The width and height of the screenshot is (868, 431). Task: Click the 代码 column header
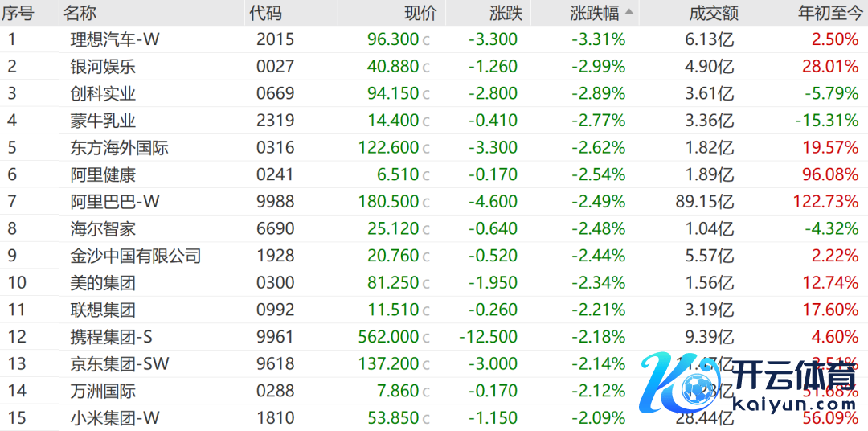click(x=266, y=12)
